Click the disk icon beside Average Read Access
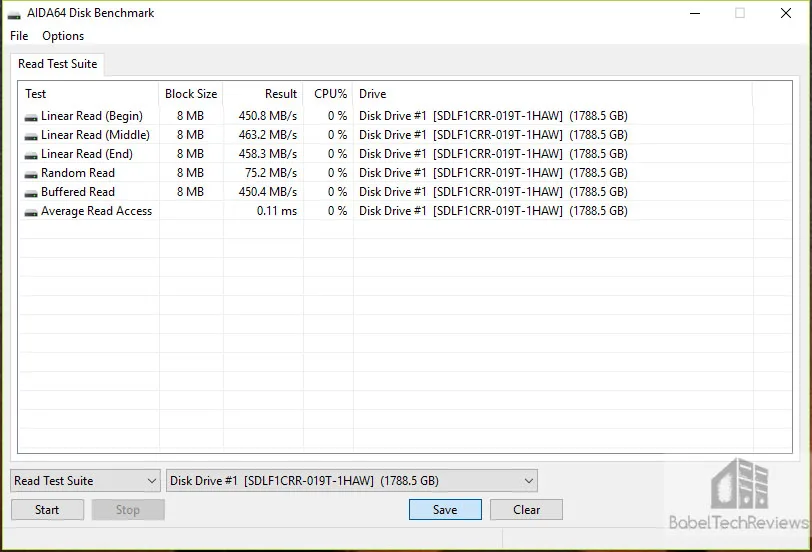 click(x=31, y=212)
